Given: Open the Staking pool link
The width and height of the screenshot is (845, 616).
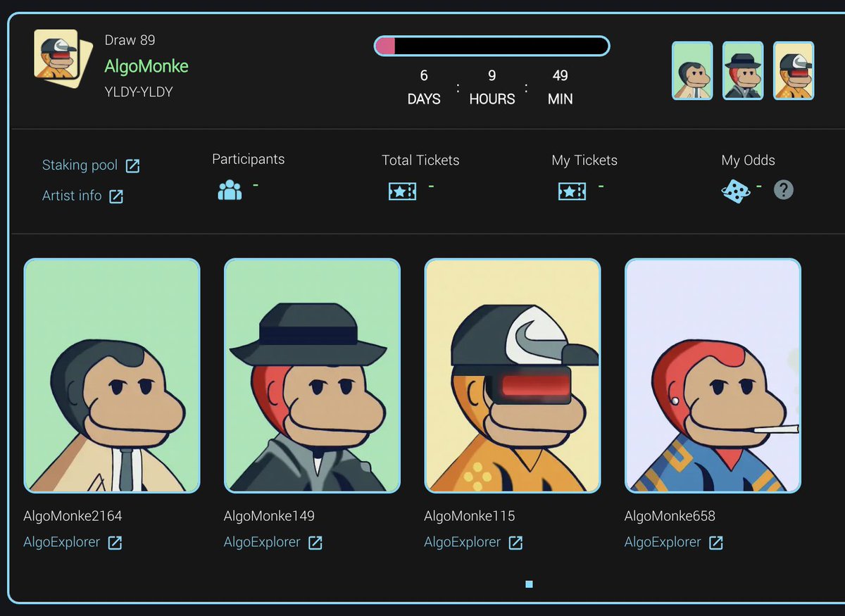Looking at the screenshot, I should [x=80, y=165].
